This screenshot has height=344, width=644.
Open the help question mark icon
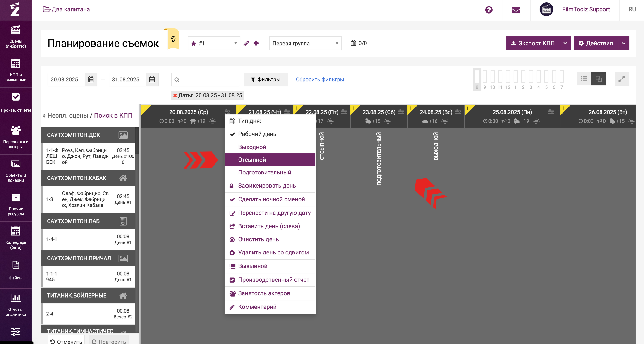point(489,10)
